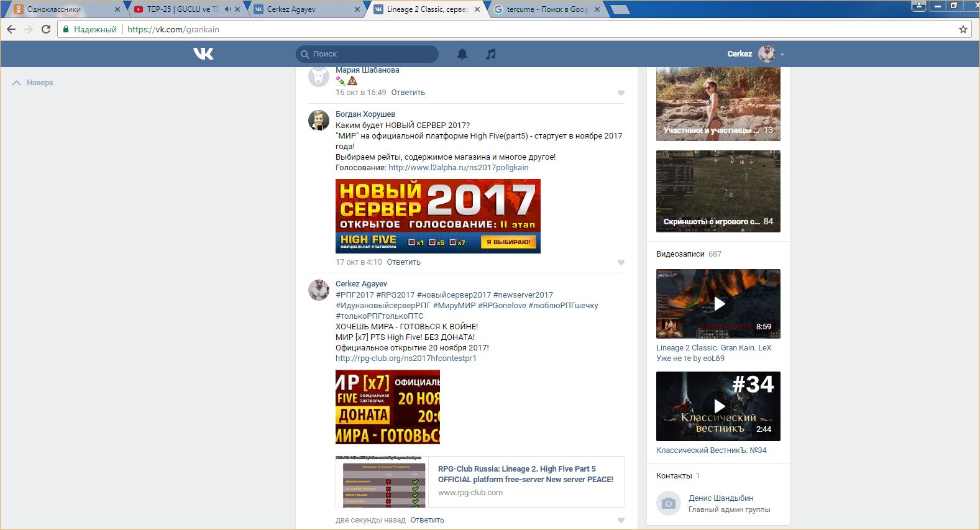980x530 pixels.
Task: Click the #МируМИР hashtag
Action: click(x=454, y=306)
